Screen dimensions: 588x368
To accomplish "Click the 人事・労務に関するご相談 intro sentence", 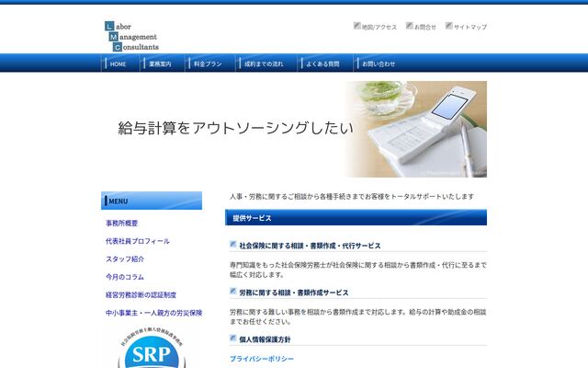I will click(x=352, y=196).
